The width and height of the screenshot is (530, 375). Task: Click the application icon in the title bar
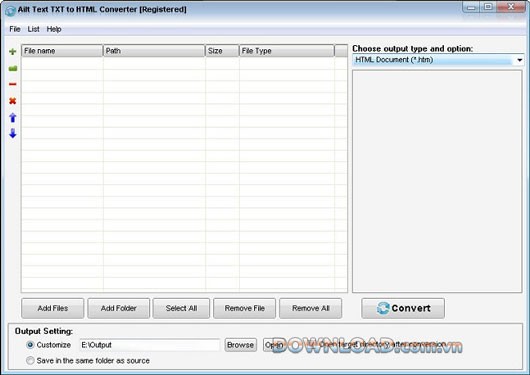10,10
